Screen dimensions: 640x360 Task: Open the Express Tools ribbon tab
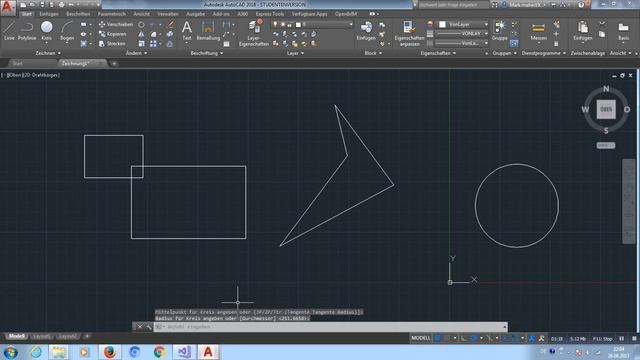[x=270, y=14]
